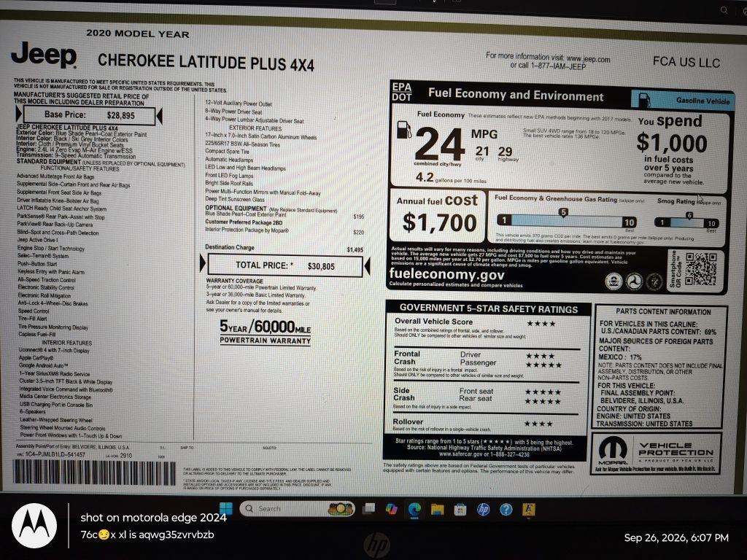Image resolution: width=747 pixels, height=560 pixels.
Task: Click the Keyless Entry with Panic Alarm line
Action: [51, 272]
